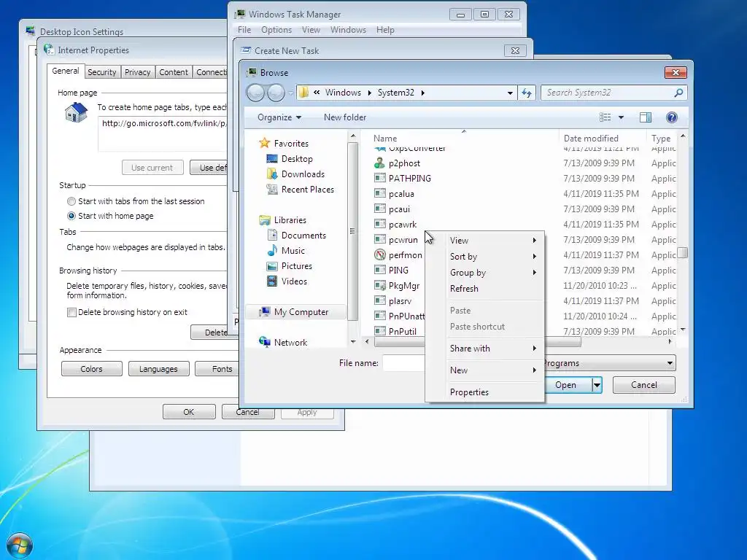The image size is (747, 560).
Task: Click the home page URL text box
Action: pyautogui.click(x=163, y=133)
